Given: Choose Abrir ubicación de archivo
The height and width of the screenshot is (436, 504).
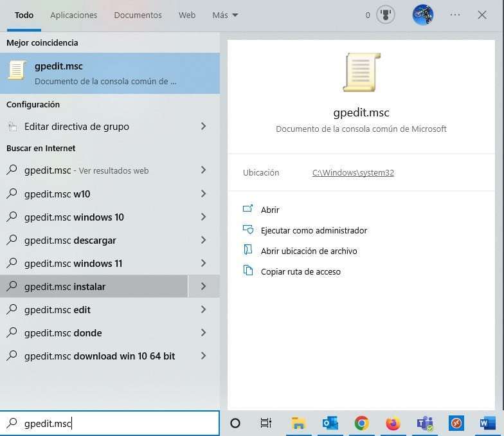Looking at the screenshot, I should [x=309, y=251].
